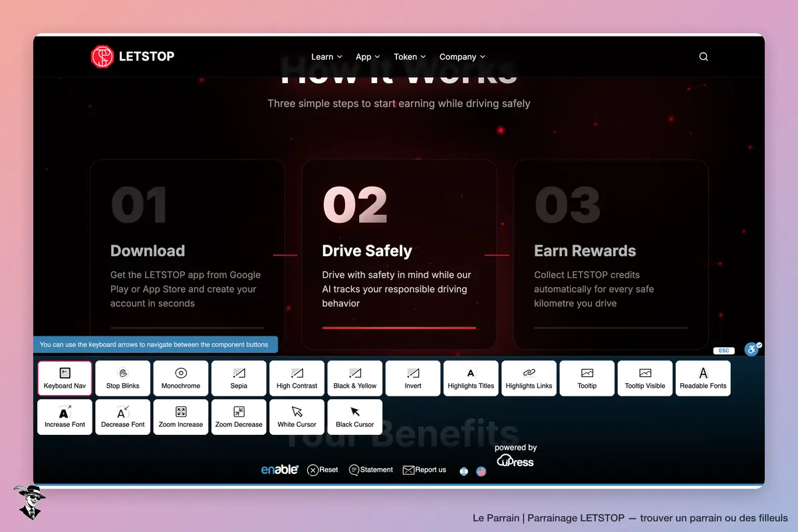This screenshot has width=798, height=532.
Task: Expand the Learn menu
Action: coord(327,57)
